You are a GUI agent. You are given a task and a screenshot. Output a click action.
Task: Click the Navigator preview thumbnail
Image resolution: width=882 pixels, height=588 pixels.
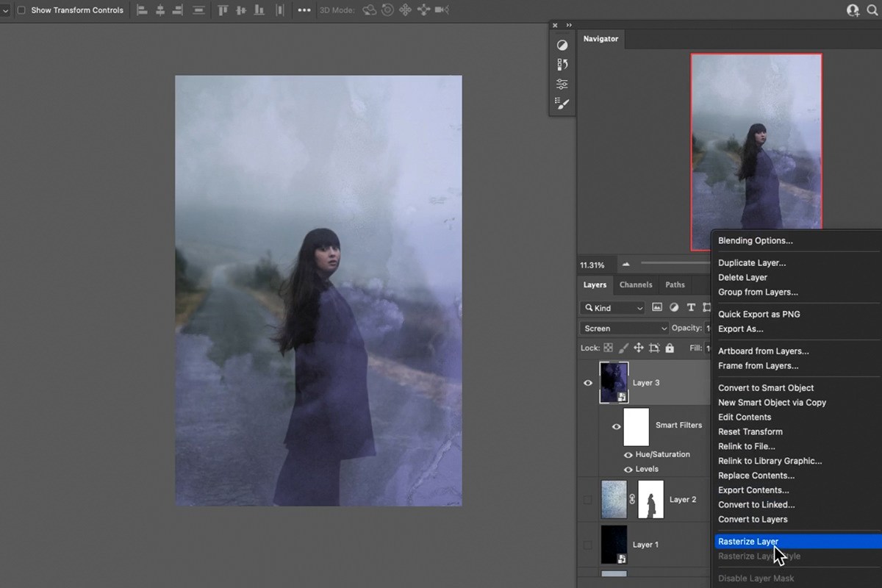pyautogui.click(x=756, y=152)
